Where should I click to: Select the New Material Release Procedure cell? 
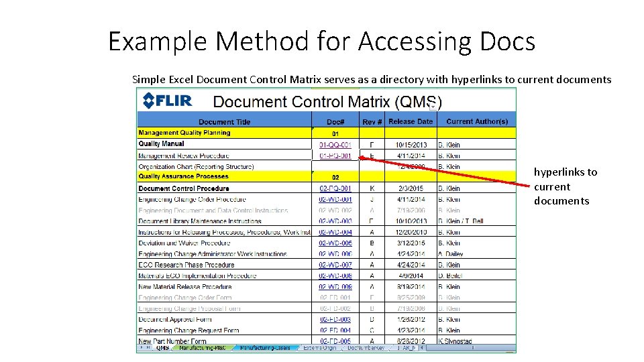coord(224,286)
